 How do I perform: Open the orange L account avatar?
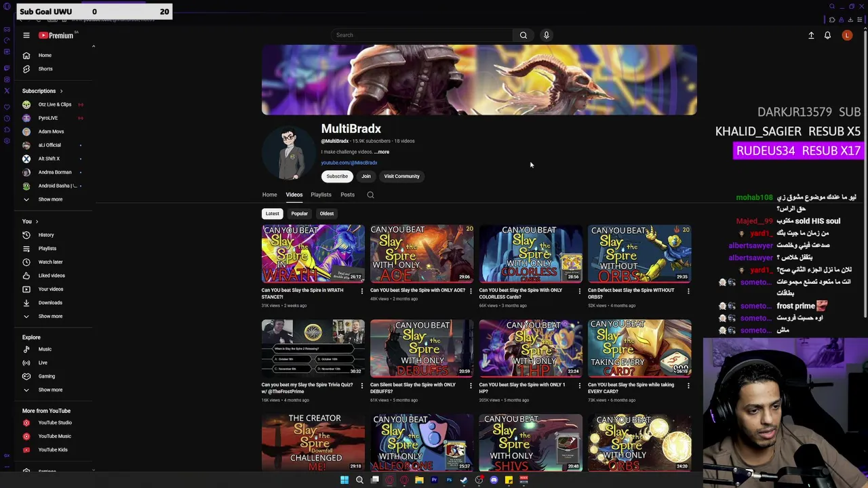tap(847, 35)
